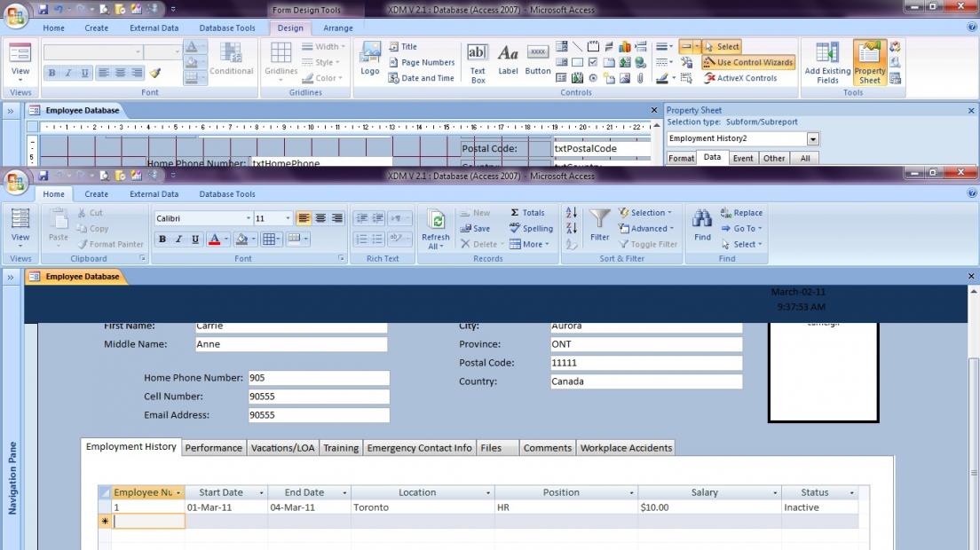Open the Employment History2 selection dropdown
Viewport: 980px width, 550px height.
812,138
